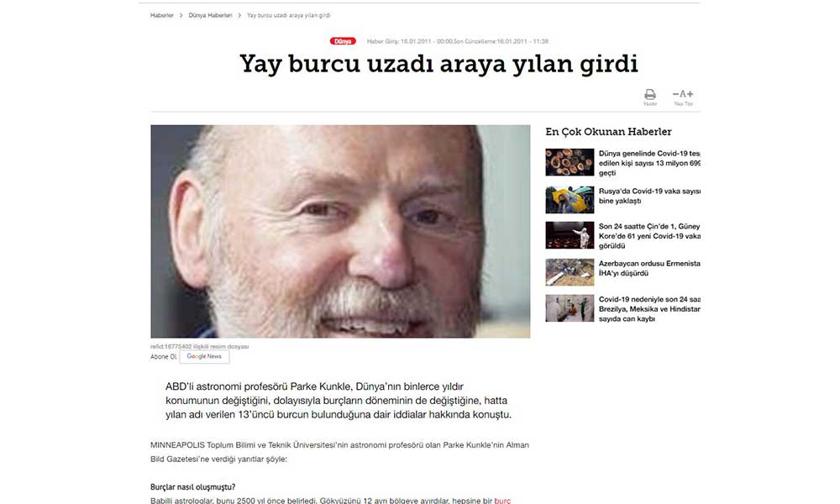Click the main article photo of man
The width and height of the screenshot is (840, 504).
[x=340, y=231]
